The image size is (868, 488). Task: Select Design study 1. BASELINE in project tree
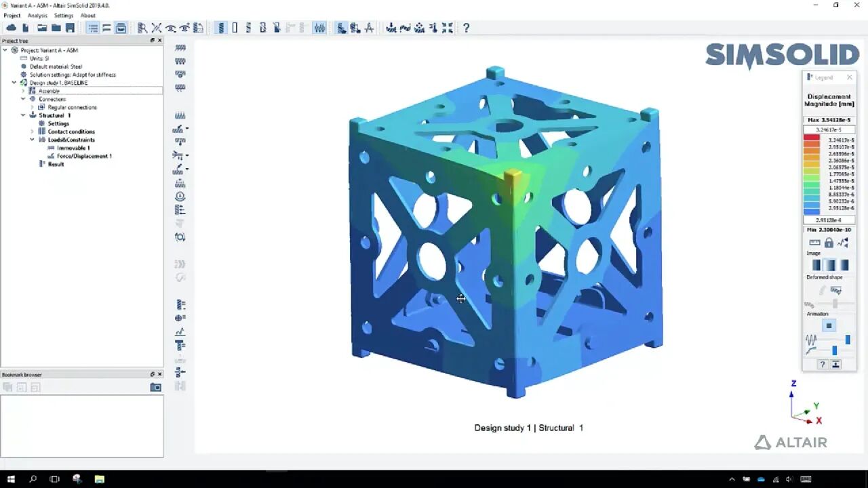(x=60, y=83)
